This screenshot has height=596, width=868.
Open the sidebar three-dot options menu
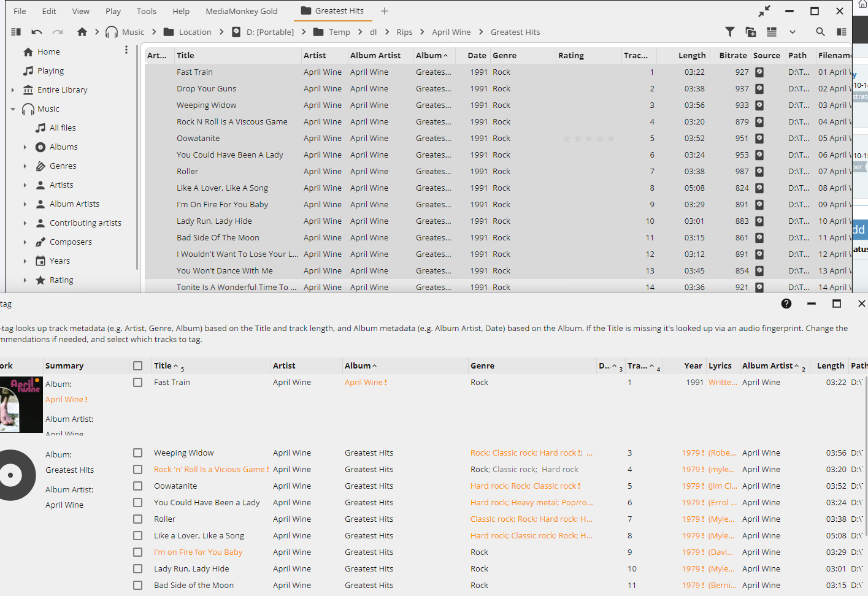click(x=126, y=50)
